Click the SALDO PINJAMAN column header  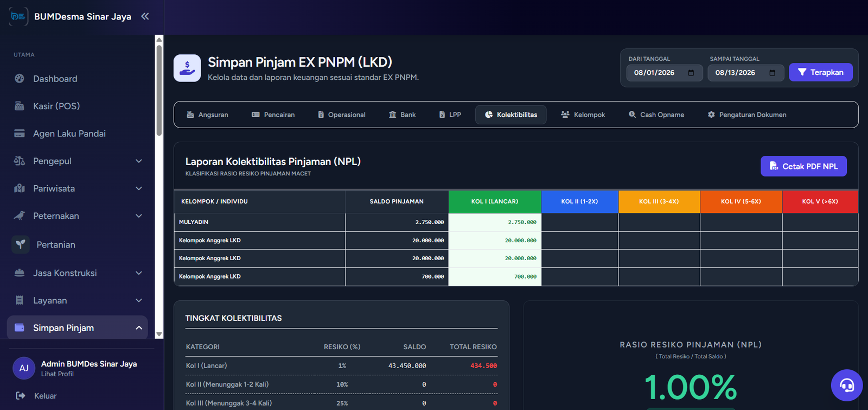click(x=397, y=201)
